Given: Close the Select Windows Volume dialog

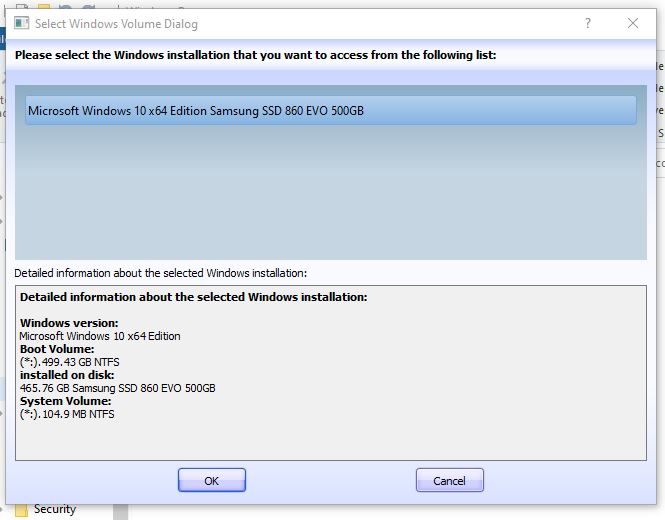Looking at the screenshot, I should click(632, 23).
